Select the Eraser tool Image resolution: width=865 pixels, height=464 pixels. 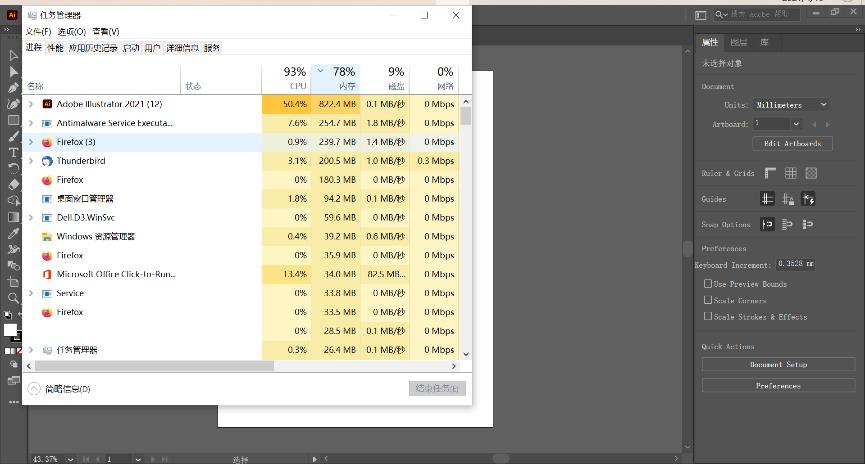click(13, 184)
